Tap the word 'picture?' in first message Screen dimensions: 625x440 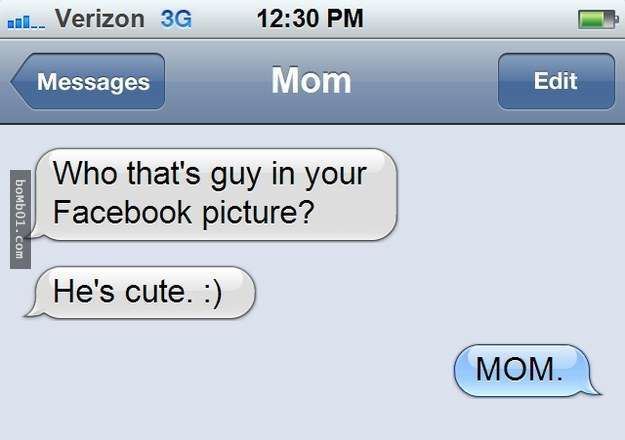click(258, 214)
